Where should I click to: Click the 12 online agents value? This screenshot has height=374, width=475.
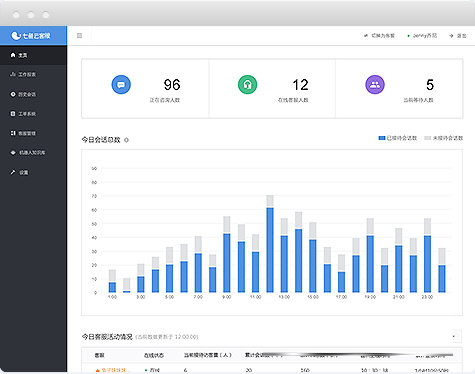click(300, 85)
